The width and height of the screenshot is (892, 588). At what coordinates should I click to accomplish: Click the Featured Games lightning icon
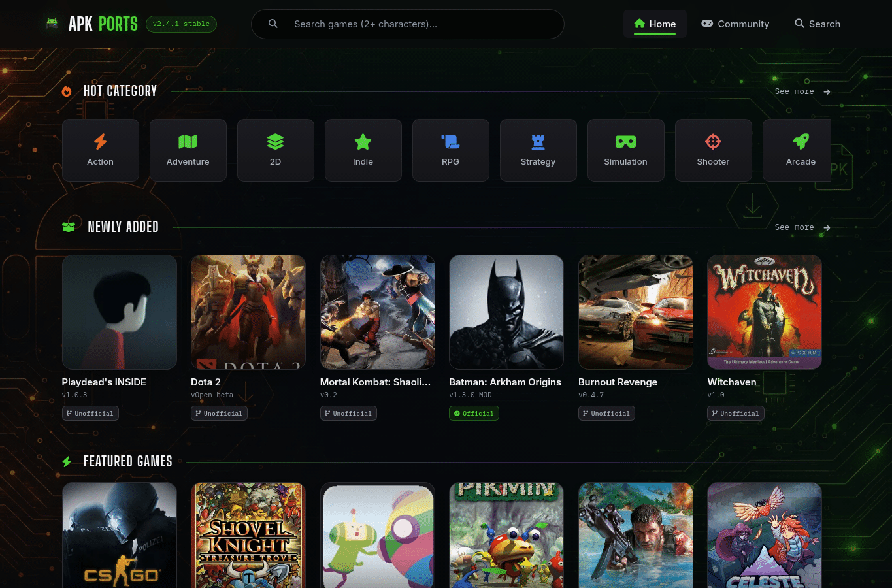[x=67, y=462]
